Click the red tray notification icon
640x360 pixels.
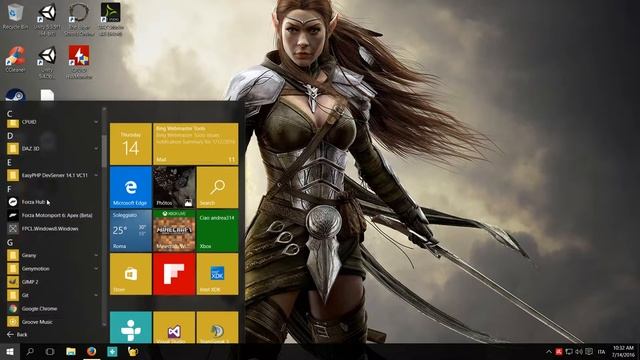(x=559, y=351)
